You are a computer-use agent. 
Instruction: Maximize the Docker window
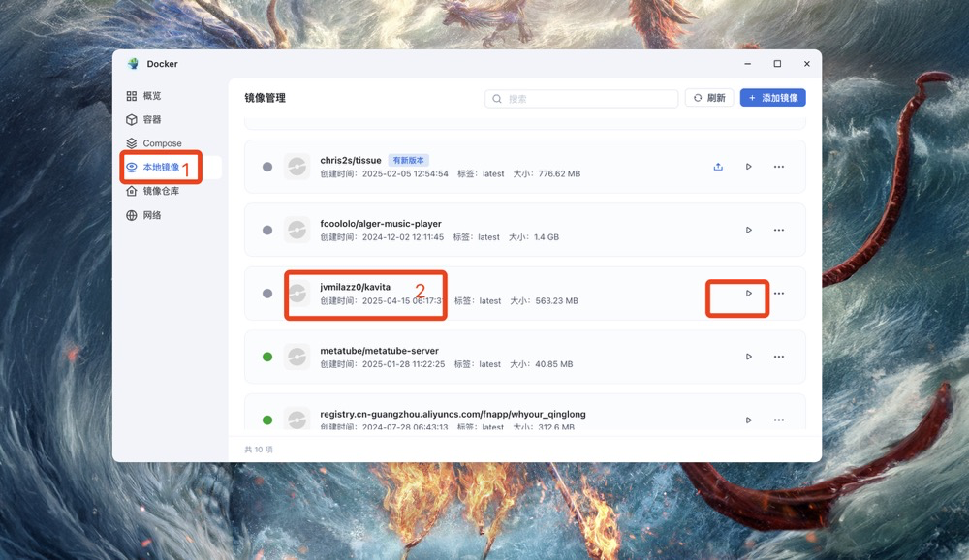click(x=777, y=64)
